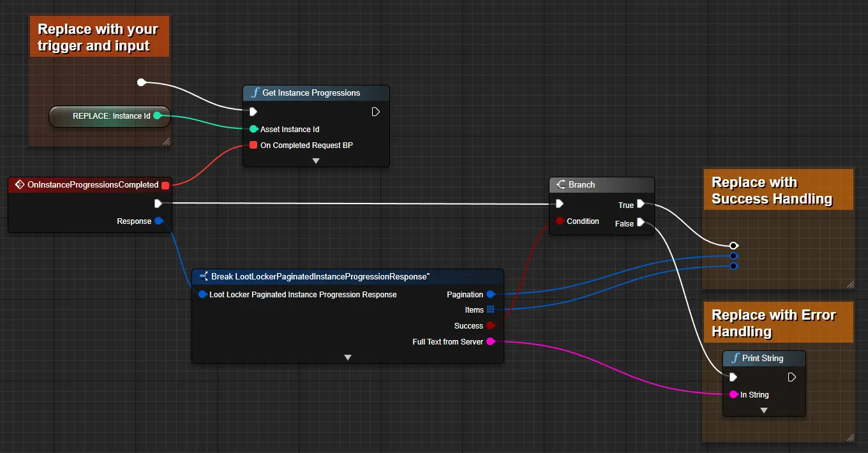Click the Pagination output pin
The width and height of the screenshot is (868, 453).
click(x=490, y=294)
